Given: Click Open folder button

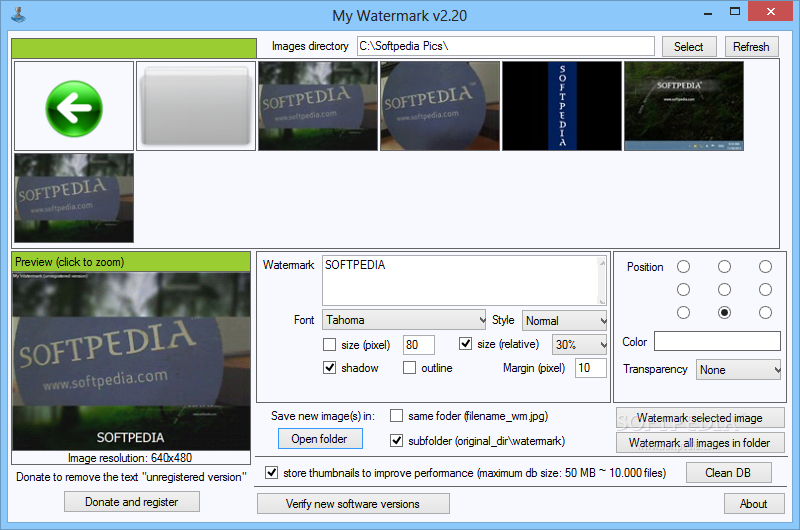Looking at the screenshot, I should [320, 439].
